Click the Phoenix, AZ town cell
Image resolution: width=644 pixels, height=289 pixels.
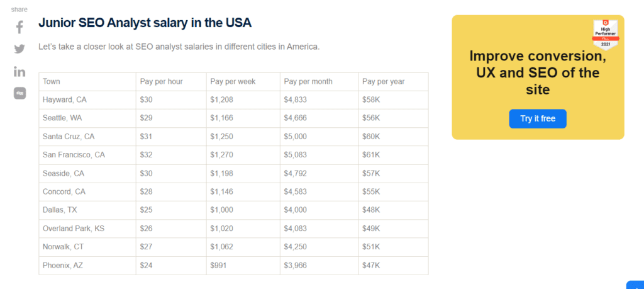coord(63,266)
